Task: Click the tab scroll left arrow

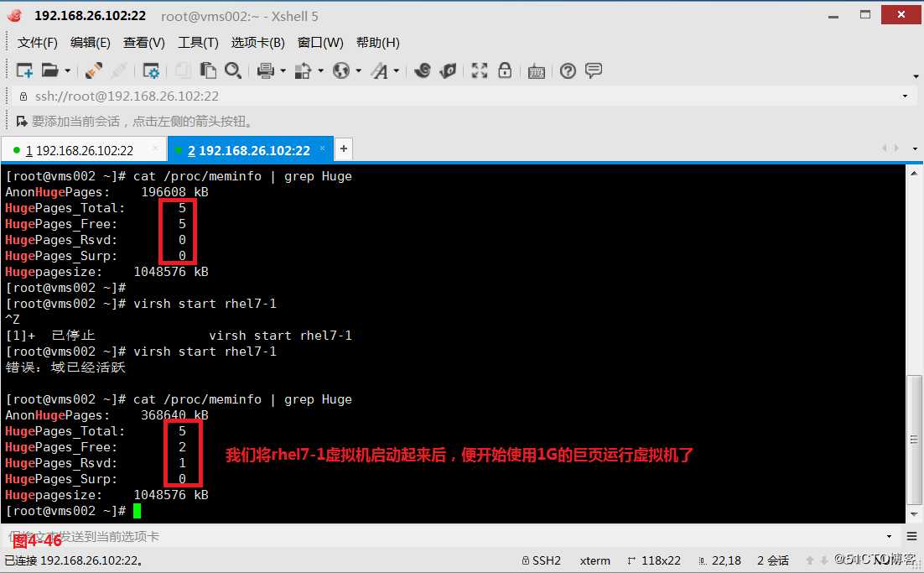Action: [x=885, y=148]
